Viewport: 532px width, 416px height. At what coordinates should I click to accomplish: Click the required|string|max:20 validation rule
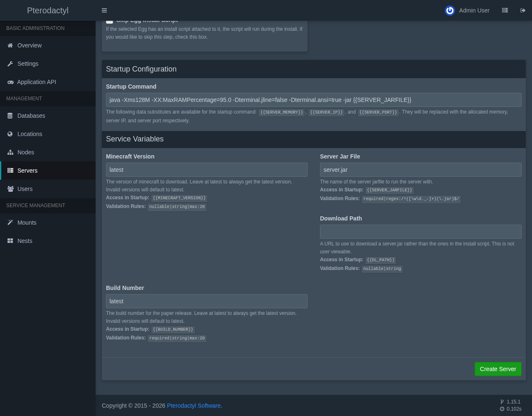[177, 339]
